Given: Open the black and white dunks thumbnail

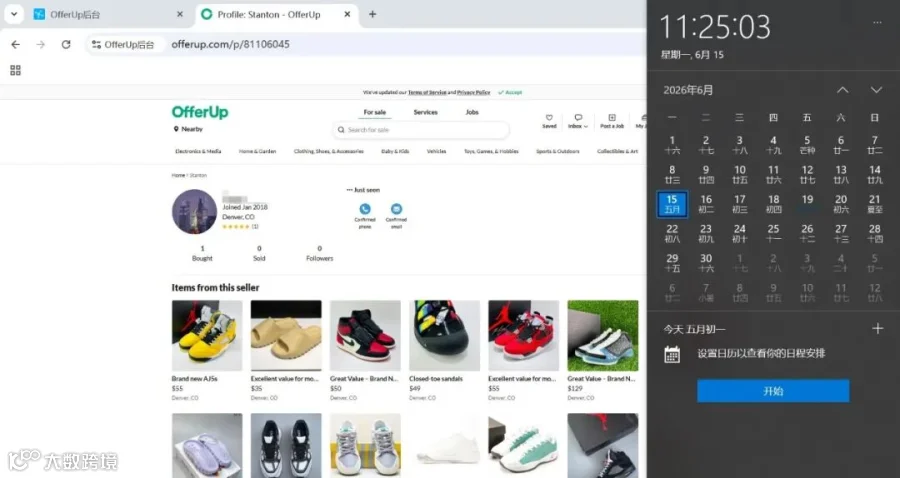Looking at the screenshot, I should click(x=286, y=446).
